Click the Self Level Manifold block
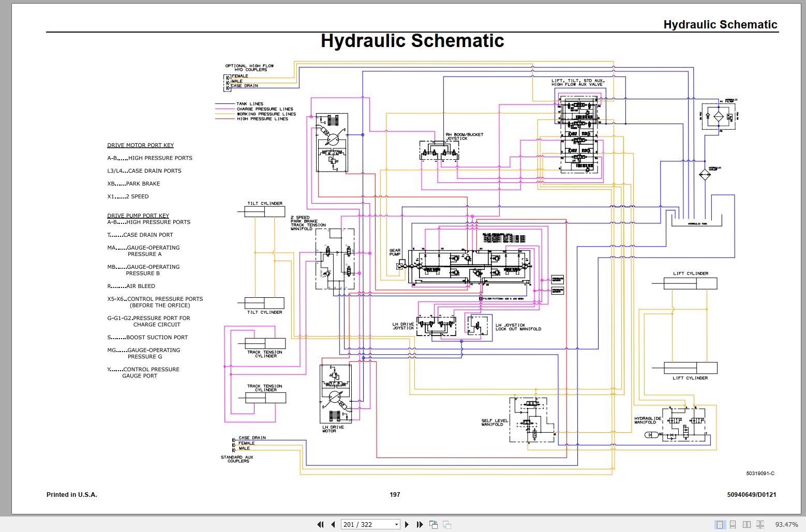Viewport: 806px width, 532px height. [532, 420]
